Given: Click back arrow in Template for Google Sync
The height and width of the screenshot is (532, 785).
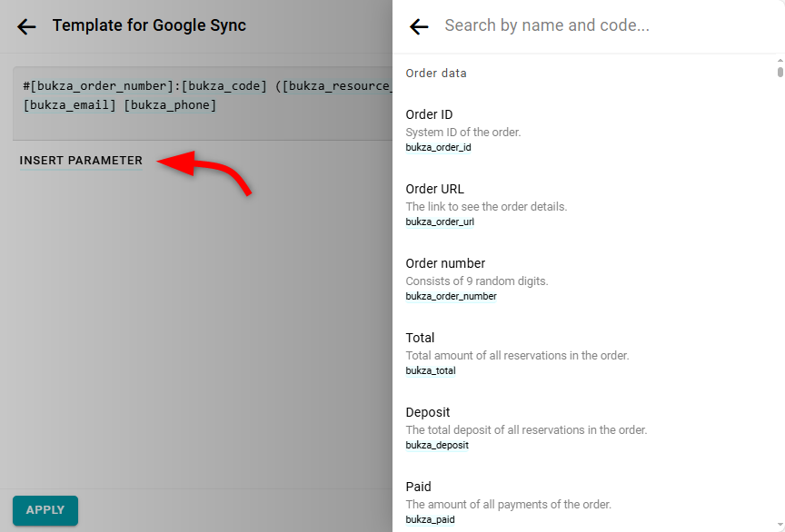Looking at the screenshot, I should (26, 26).
